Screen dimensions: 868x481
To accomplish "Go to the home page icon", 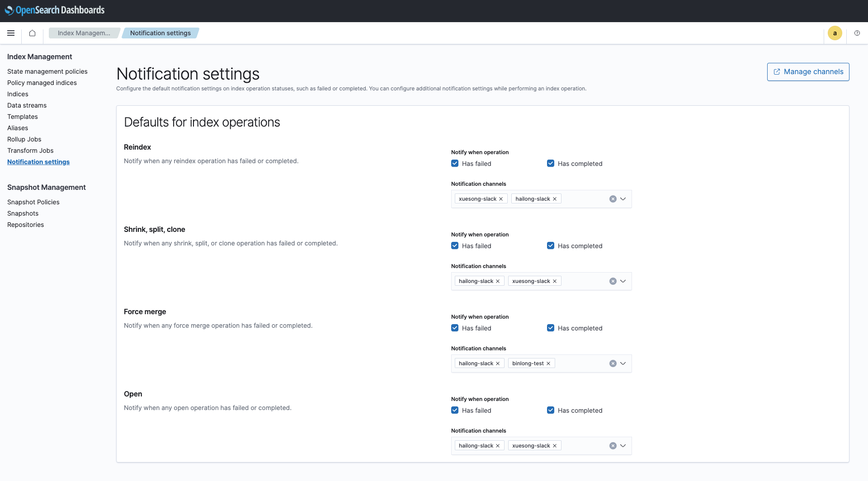I will tap(32, 33).
